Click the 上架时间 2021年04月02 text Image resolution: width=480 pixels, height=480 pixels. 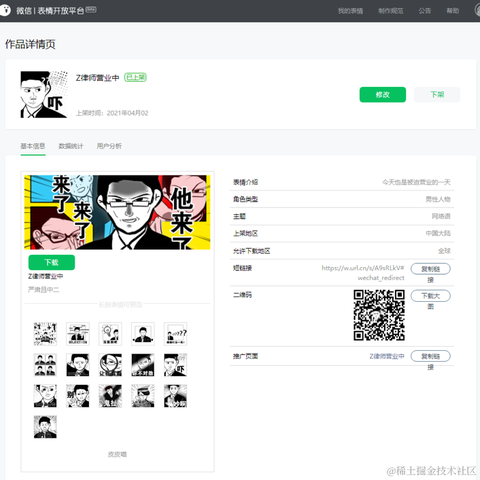(x=112, y=113)
